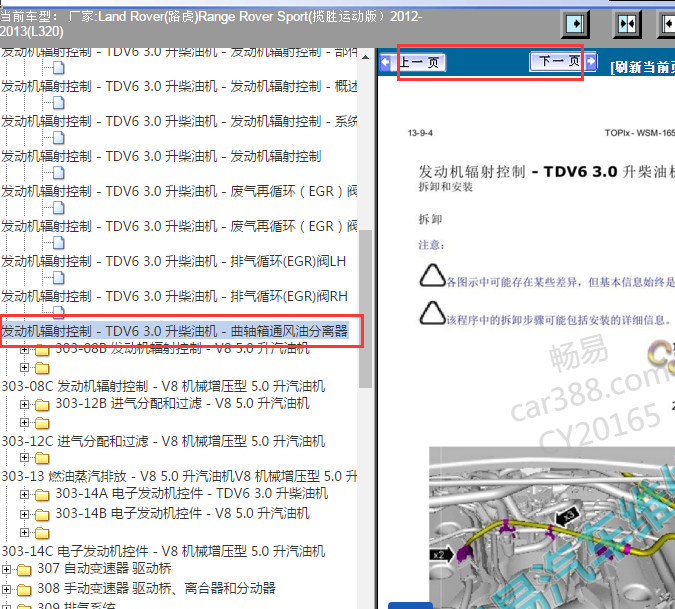Click the folder icon of 303-14B 电子发动机控件

(42, 514)
